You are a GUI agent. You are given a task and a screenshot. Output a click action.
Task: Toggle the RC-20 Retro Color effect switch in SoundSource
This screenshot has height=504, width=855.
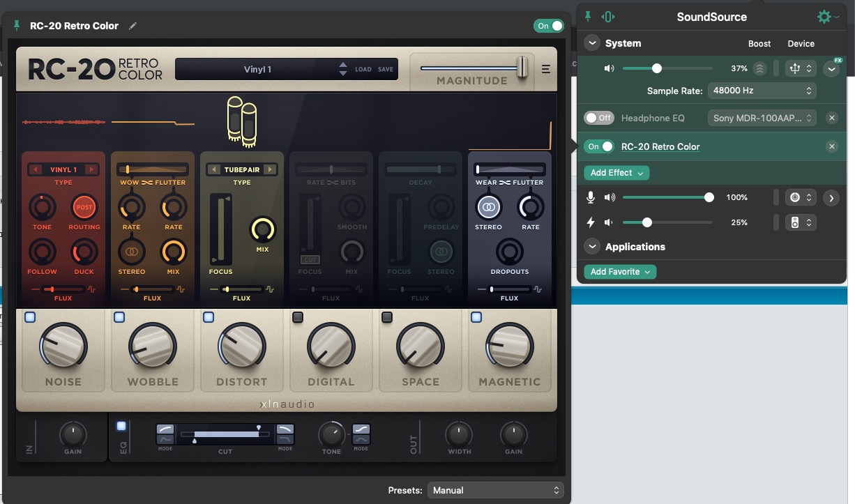click(600, 146)
